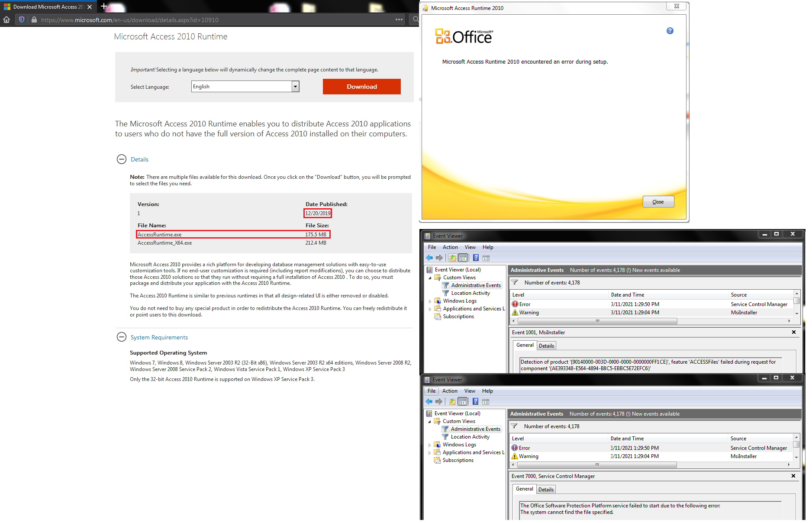Click Back arrow in Event 7000 viewer window

[x=429, y=402]
